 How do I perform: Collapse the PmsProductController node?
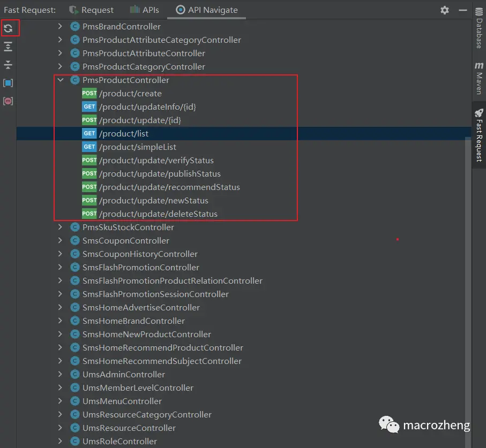pos(60,80)
